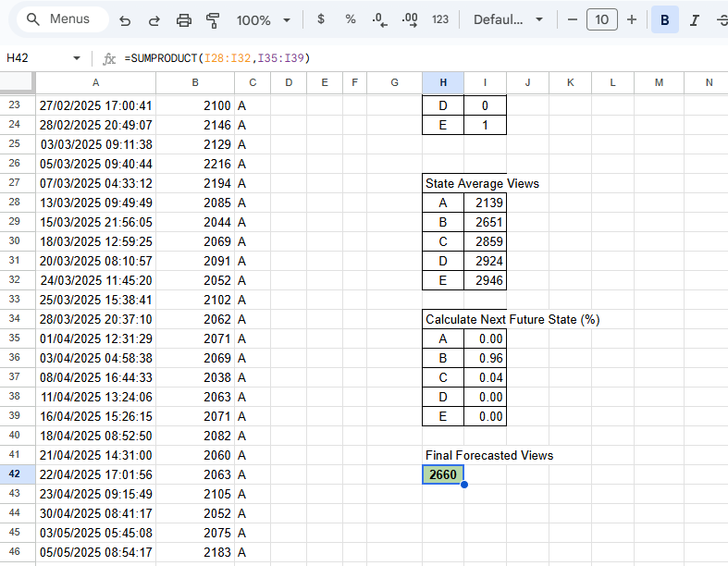Increase font size with plus button
The width and height of the screenshot is (728, 566).
(632, 19)
